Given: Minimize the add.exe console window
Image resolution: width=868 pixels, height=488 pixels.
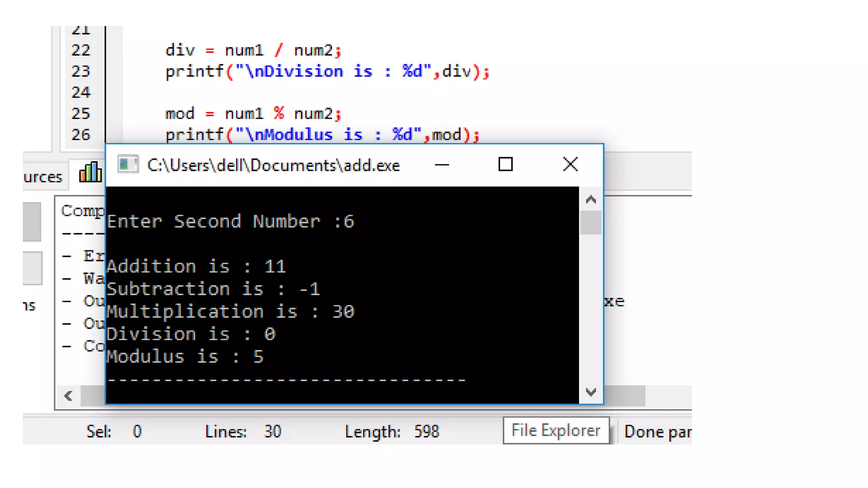Looking at the screenshot, I should (442, 165).
